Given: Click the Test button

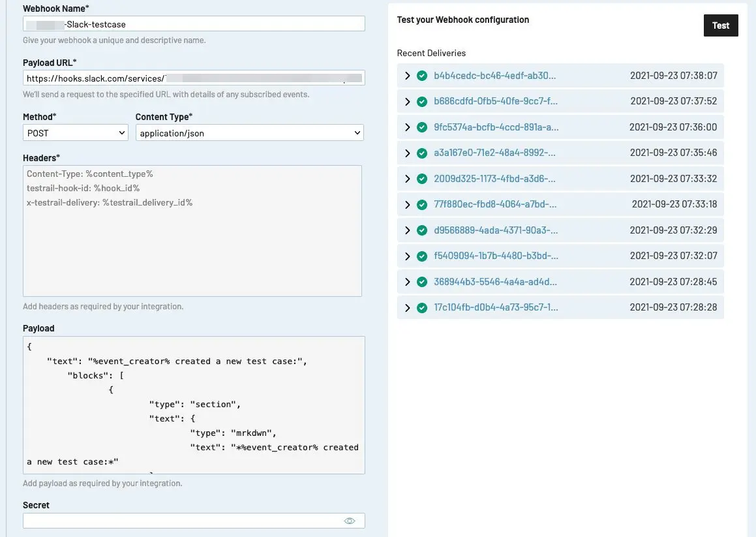Looking at the screenshot, I should click(721, 25).
